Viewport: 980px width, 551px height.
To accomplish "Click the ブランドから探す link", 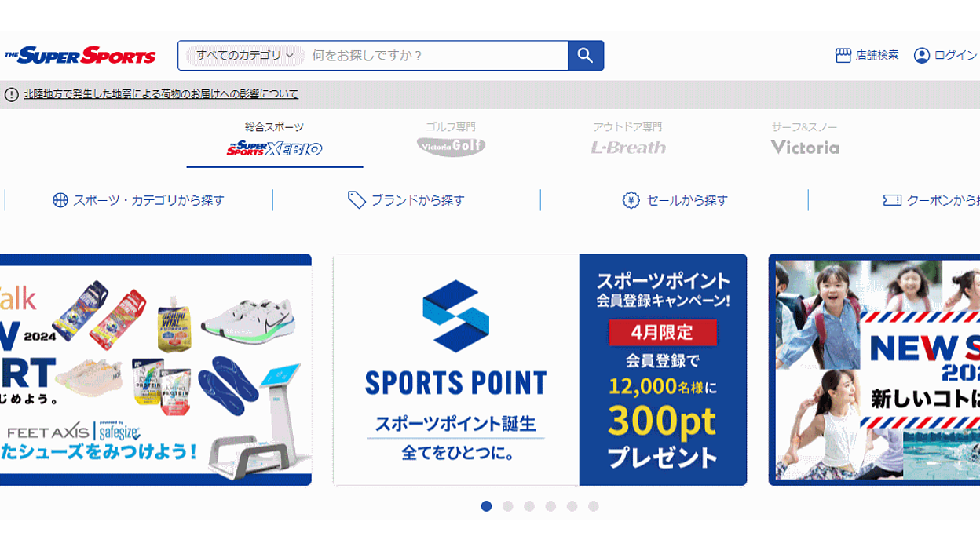I will [x=418, y=200].
